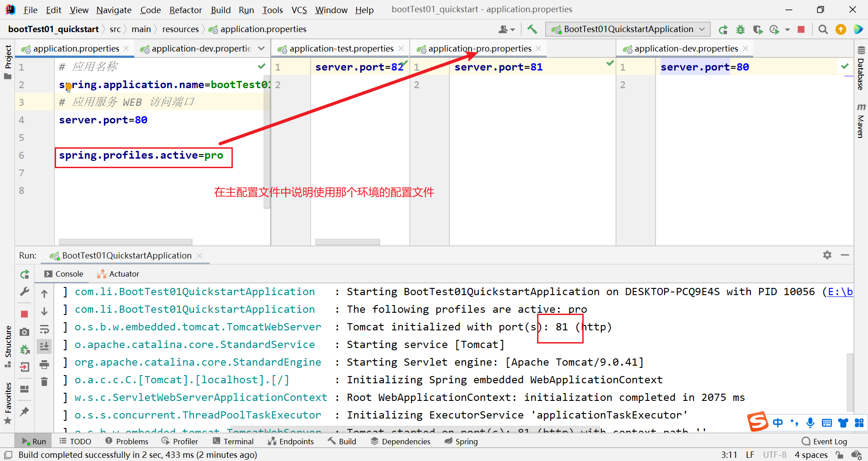Image resolution: width=868 pixels, height=461 pixels.
Task: Open the Database side panel
Action: pyautogui.click(x=861, y=68)
